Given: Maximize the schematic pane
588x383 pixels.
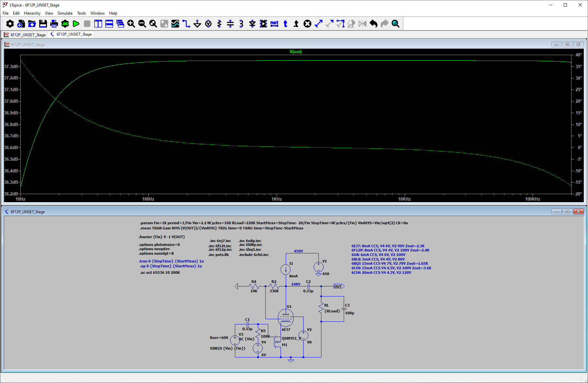Looking at the screenshot, I should pyautogui.click(x=567, y=212).
